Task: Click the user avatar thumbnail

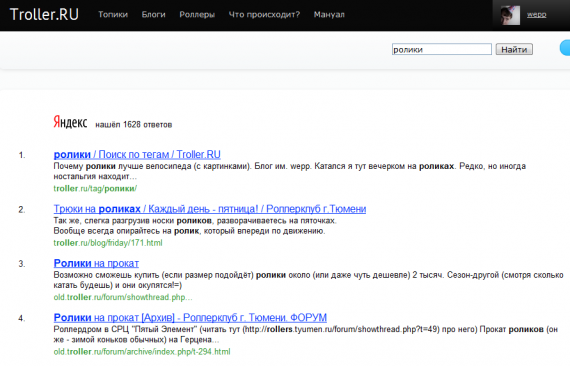Action: click(x=510, y=16)
